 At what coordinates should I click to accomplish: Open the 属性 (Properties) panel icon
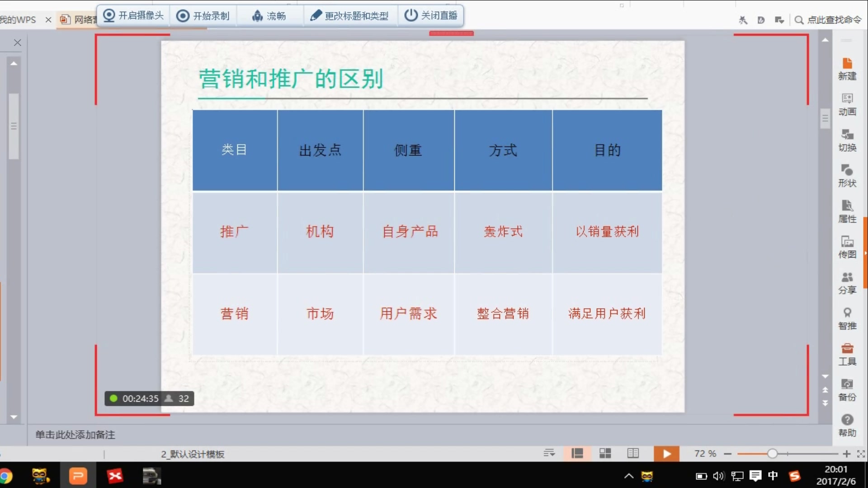point(847,211)
